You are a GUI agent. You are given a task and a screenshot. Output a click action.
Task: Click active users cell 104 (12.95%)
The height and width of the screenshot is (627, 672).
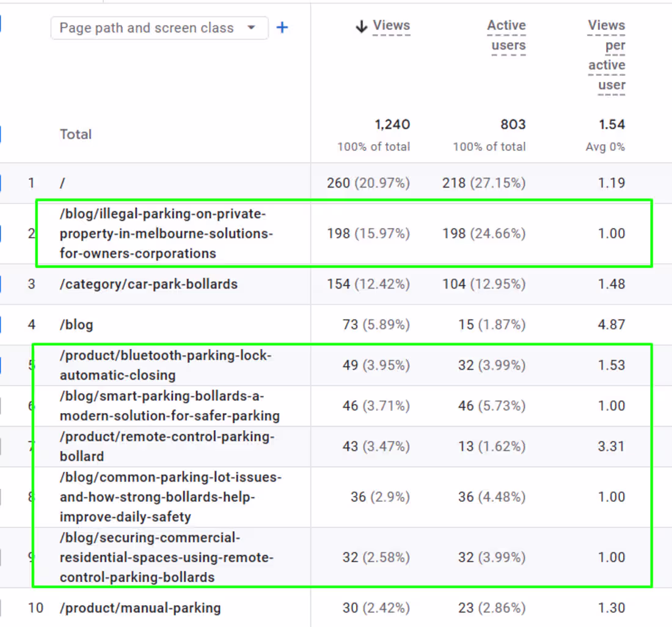[x=484, y=284]
